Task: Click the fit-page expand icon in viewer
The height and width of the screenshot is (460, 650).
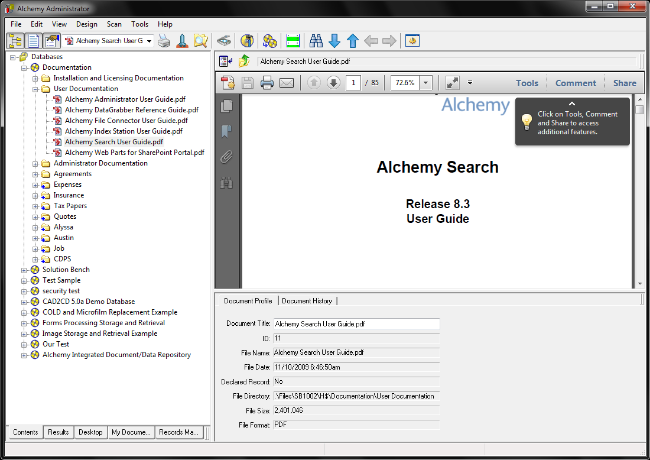Action: (452, 83)
